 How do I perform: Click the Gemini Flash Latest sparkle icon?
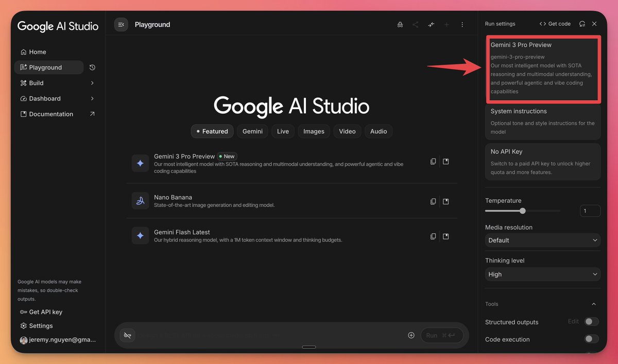point(140,235)
